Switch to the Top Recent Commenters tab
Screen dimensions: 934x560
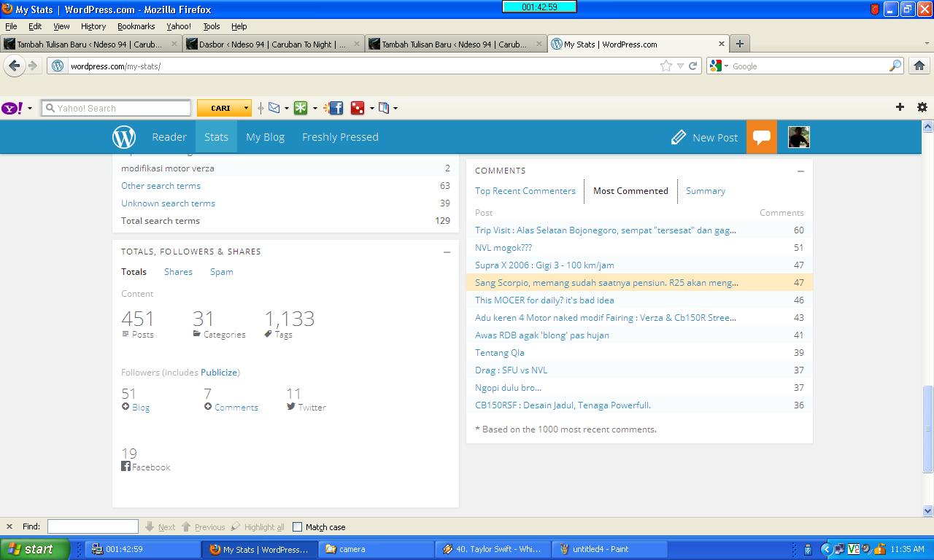tap(525, 191)
